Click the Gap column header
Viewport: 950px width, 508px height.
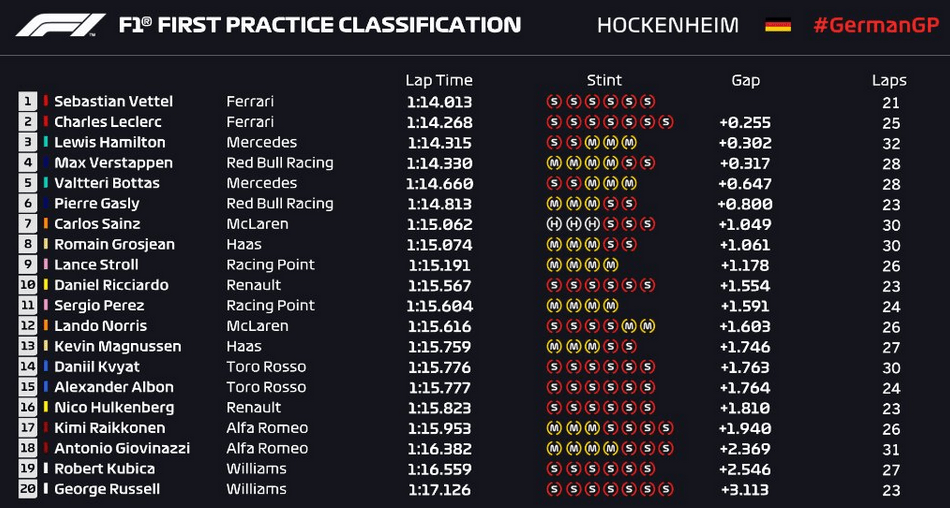pyautogui.click(x=745, y=81)
